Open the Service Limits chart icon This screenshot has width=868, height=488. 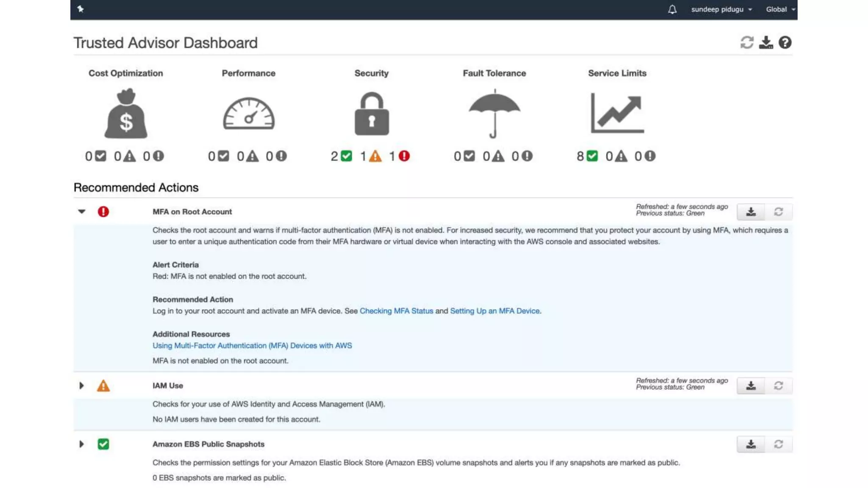pyautogui.click(x=618, y=114)
